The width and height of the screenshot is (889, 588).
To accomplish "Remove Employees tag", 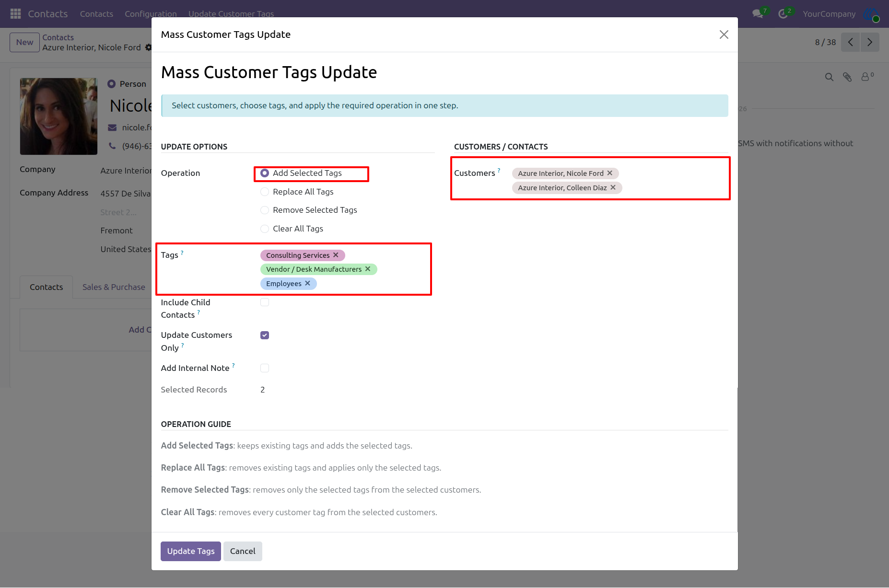I will click(307, 283).
